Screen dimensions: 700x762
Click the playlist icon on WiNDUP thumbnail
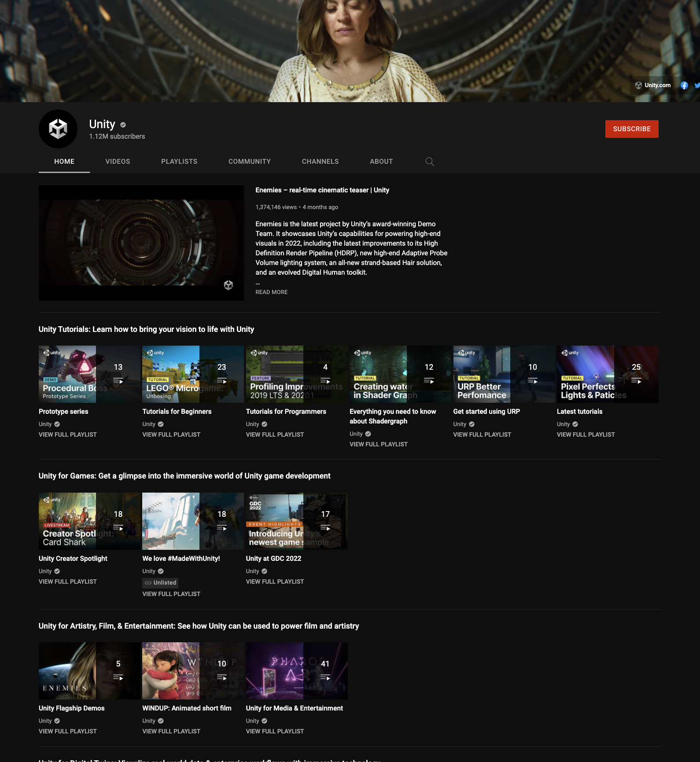(x=222, y=677)
